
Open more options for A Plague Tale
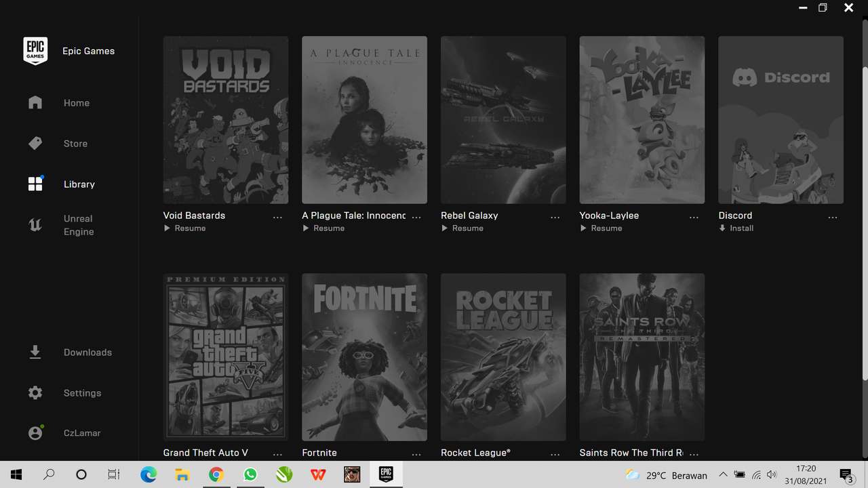tap(416, 217)
